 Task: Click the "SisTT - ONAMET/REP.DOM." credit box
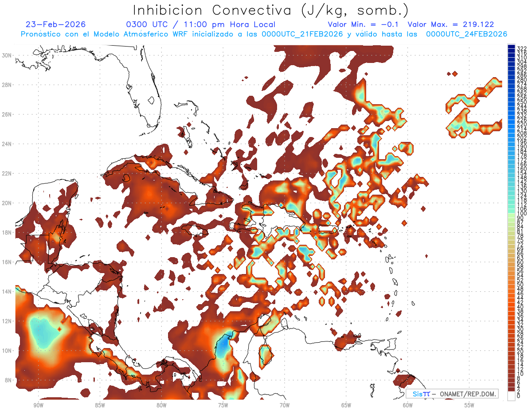point(452,394)
